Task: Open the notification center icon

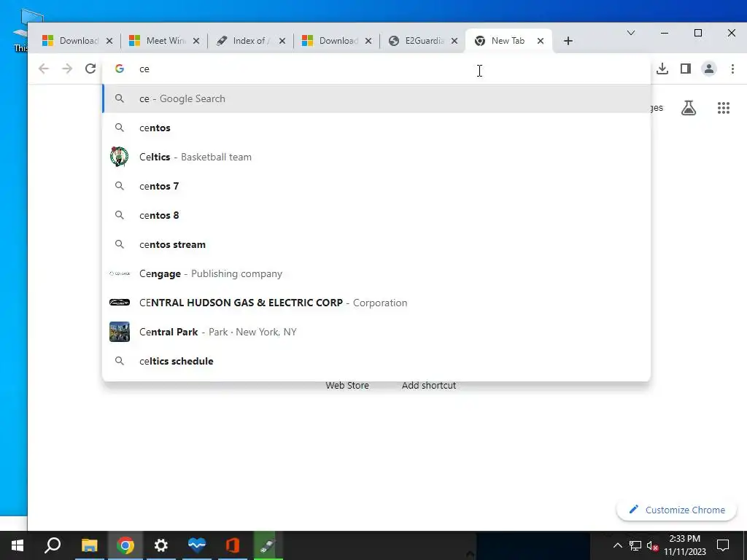Action: point(723,545)
